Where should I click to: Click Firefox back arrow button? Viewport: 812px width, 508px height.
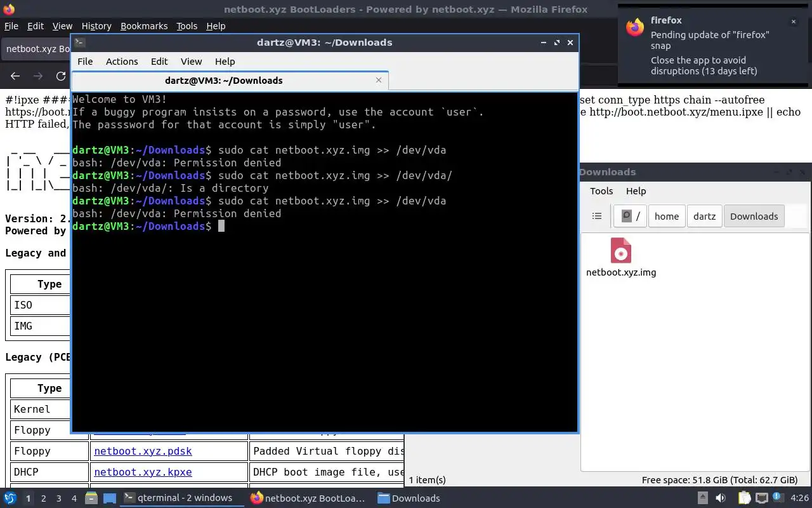pos(15,76)
